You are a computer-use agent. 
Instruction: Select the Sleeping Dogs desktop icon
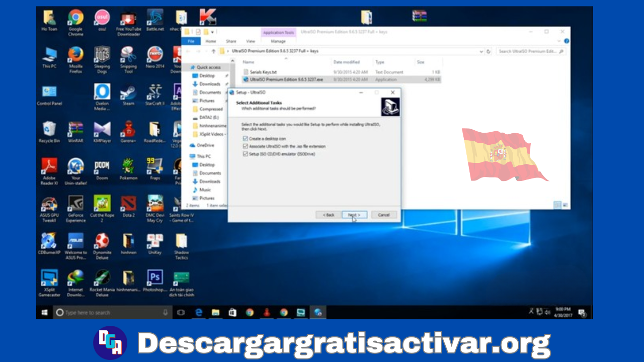pos(102,60)
